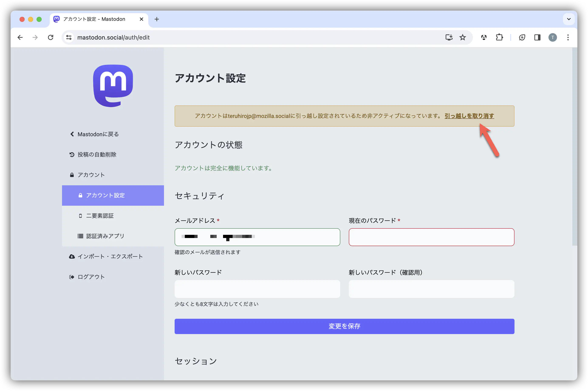
Task: Click the hint 少なくとも8文字は入力してください
Action: coord(217,304)
